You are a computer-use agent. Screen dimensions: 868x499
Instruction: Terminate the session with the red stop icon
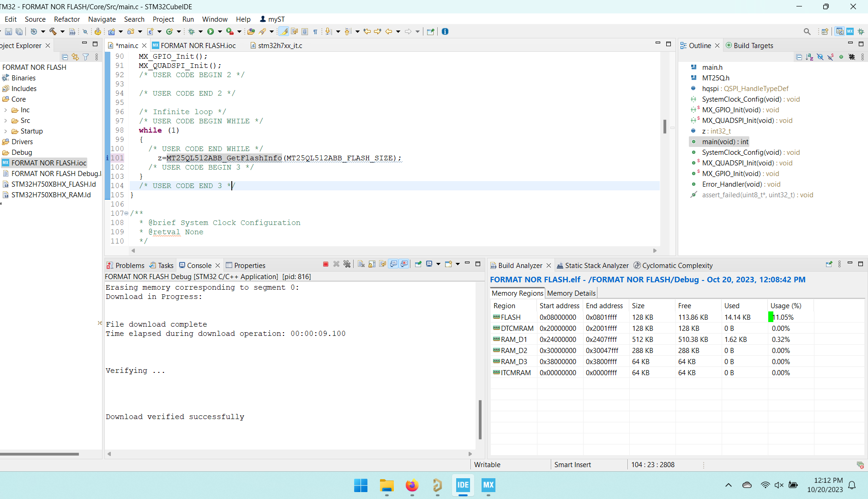[325, 264]
